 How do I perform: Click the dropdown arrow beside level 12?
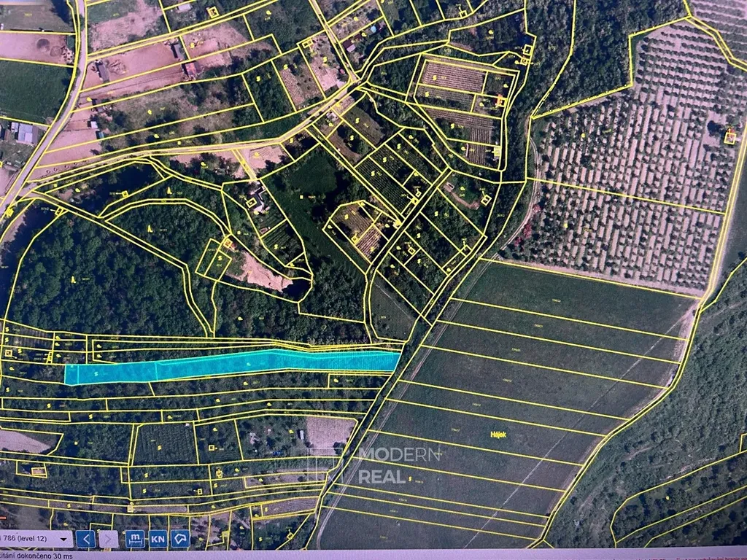[64, 539]
